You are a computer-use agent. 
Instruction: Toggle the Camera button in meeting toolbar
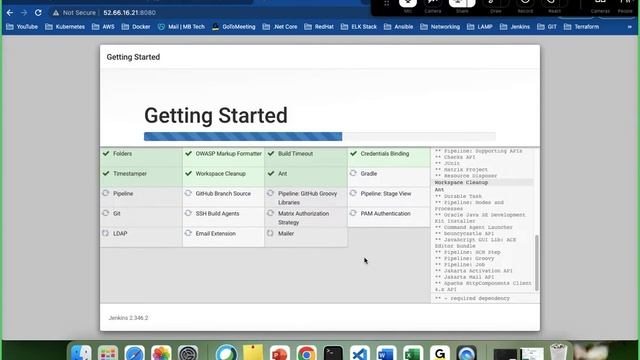[433, 5]
